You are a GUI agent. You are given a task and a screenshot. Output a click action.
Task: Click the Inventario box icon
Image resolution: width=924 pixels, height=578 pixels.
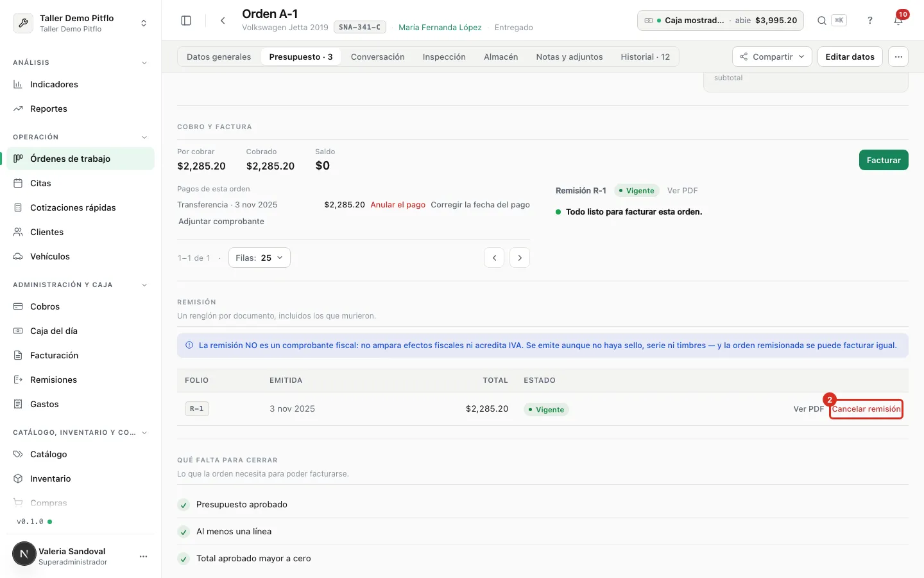pos(18,478)
